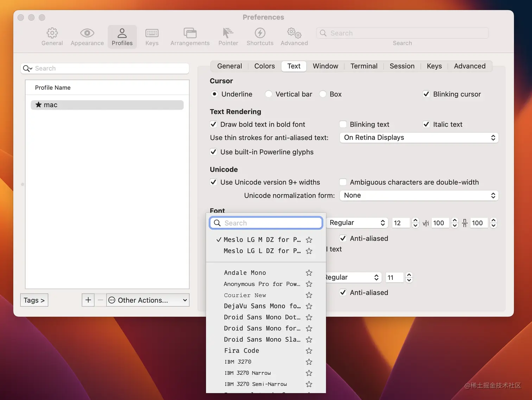Image resolution: width=532 pixels, height=400 pixels.
Task: Favorite the Meslo LG L DZ font
Action: tap(309, 251)
